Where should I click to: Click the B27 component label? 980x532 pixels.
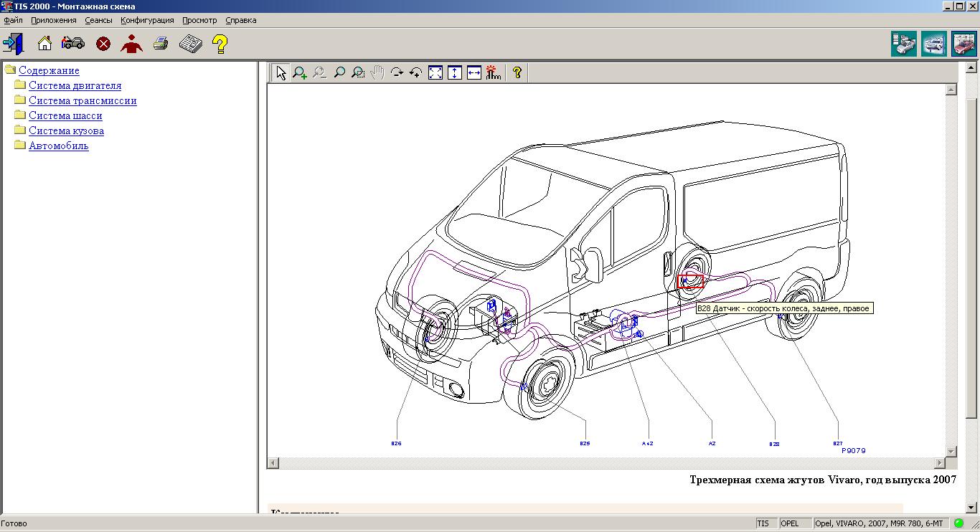(x=837, y=444)
